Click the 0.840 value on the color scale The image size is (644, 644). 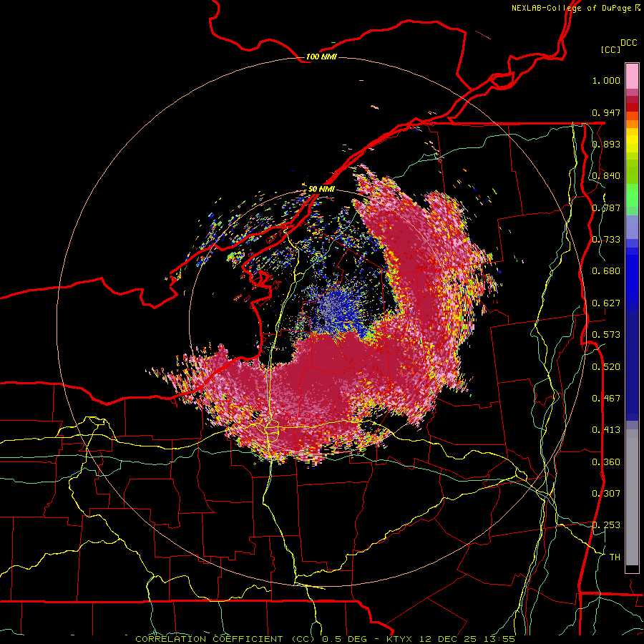(x=606, y=176)
